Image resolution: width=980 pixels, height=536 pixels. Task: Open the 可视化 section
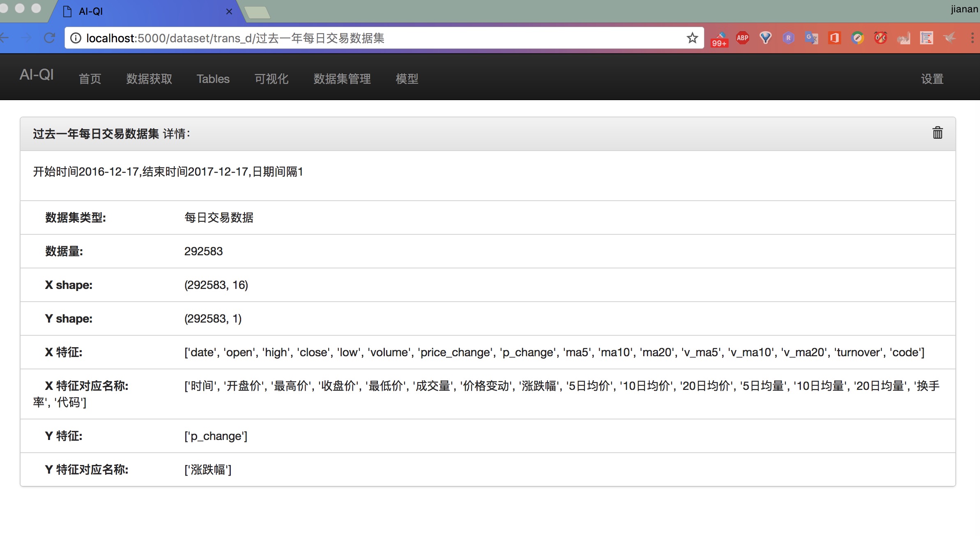click(x=271, y=79)
